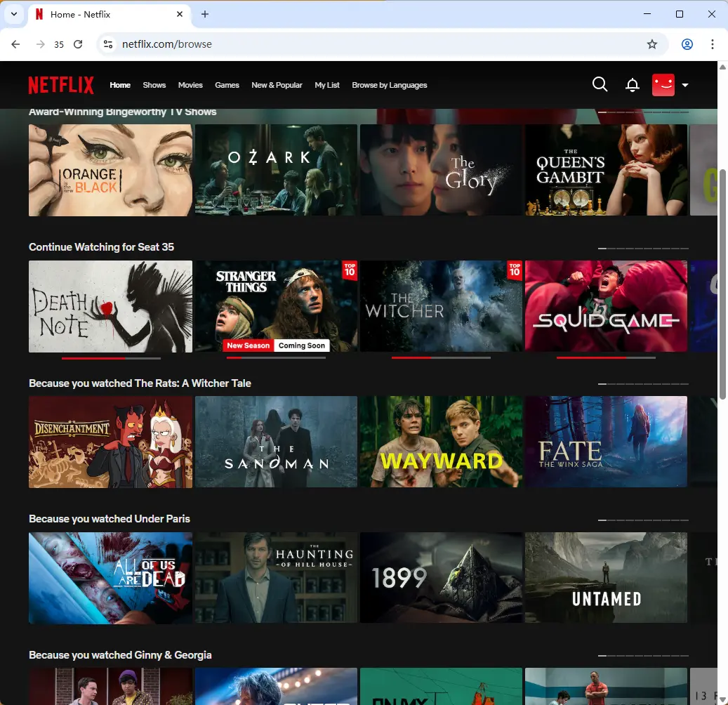Open the tab search chevron
The image size is (728, 705).
point(13,14)
